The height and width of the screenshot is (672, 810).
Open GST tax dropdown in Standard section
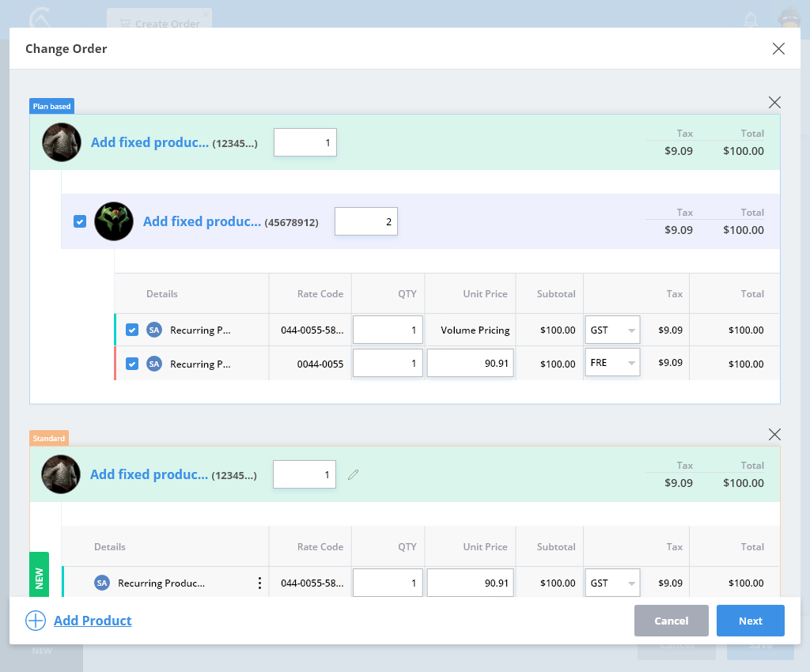[x=612, y=583]
